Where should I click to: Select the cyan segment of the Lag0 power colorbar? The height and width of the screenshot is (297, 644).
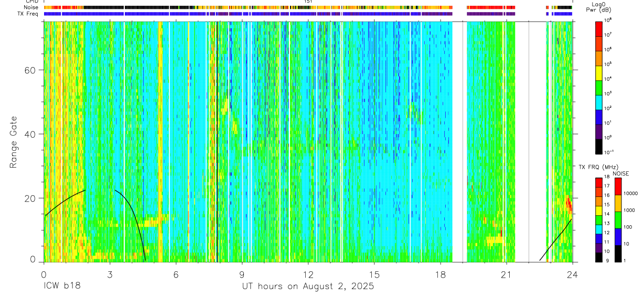[x=599, y=102]
